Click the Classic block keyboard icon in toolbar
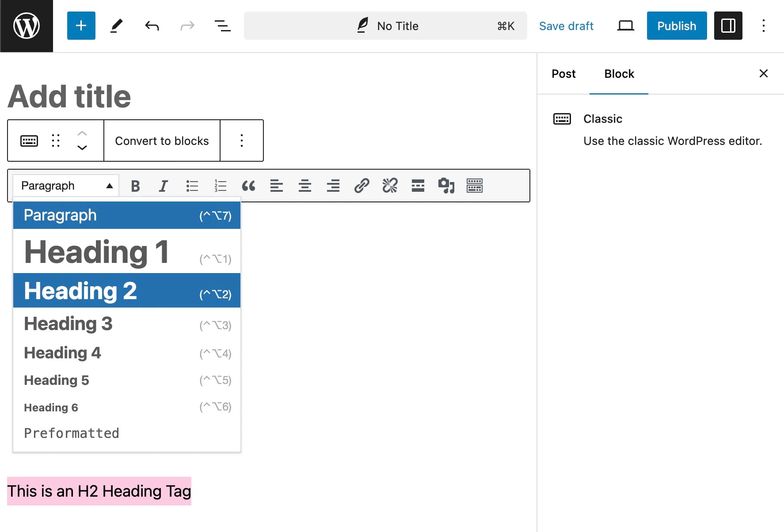The width and height of the screenshot is (784, 532). 29,141
